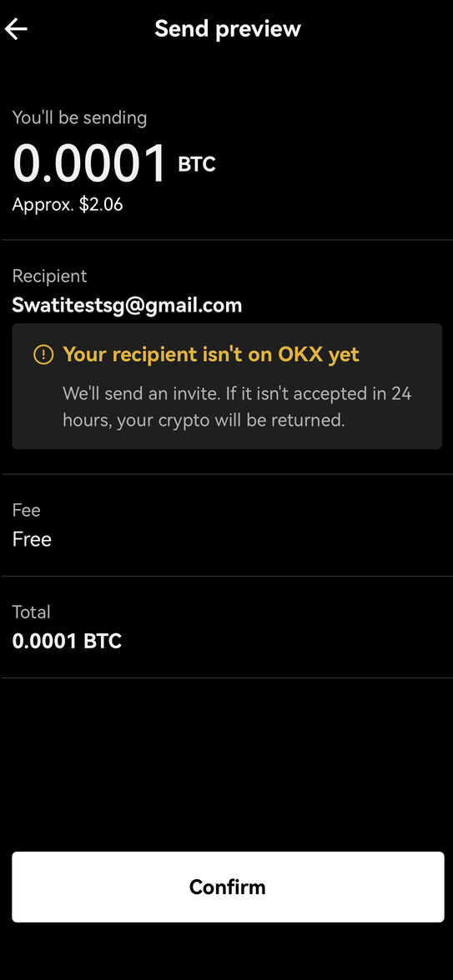The width and height of the screenshot is (453, 980).
Task: Tap the Recipient section label
Action: (49, 276)
